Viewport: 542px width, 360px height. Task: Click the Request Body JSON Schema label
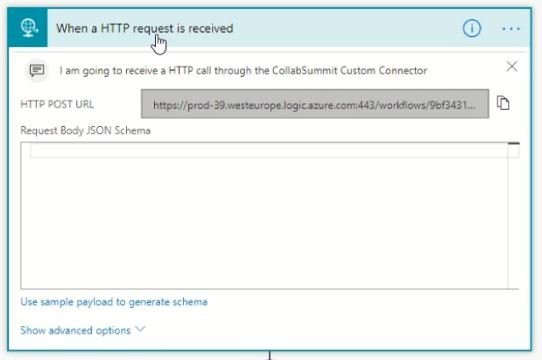pyautogui.click(x=85, y=130)
